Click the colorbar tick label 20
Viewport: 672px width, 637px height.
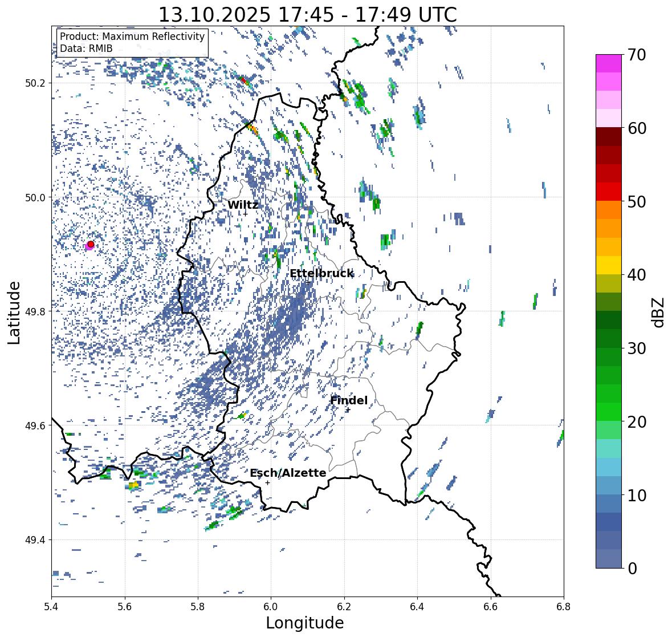pyautogui.click(x=637, y=422)
